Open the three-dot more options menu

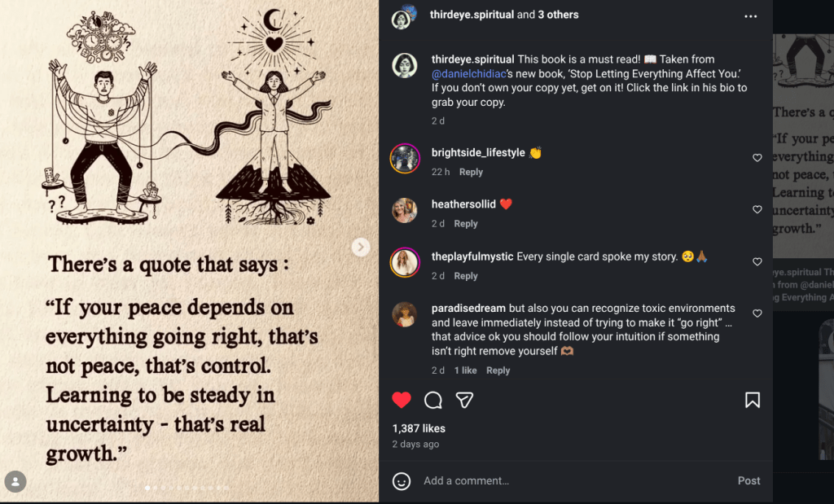pos(751,16)
